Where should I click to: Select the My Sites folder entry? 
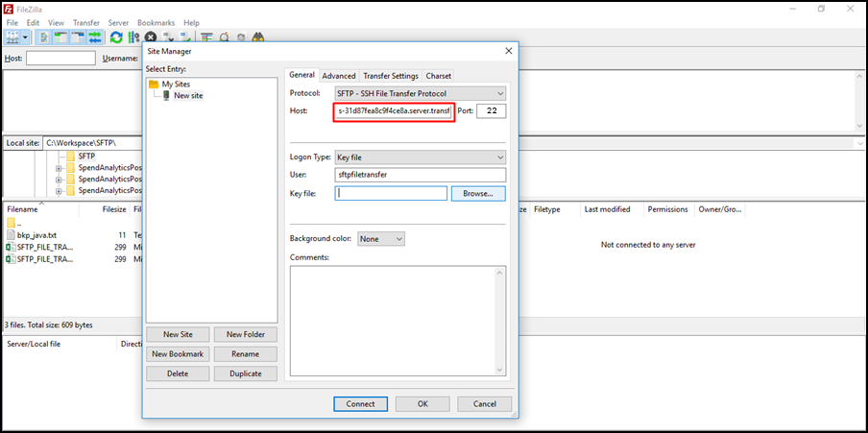(x=176, y=84)
